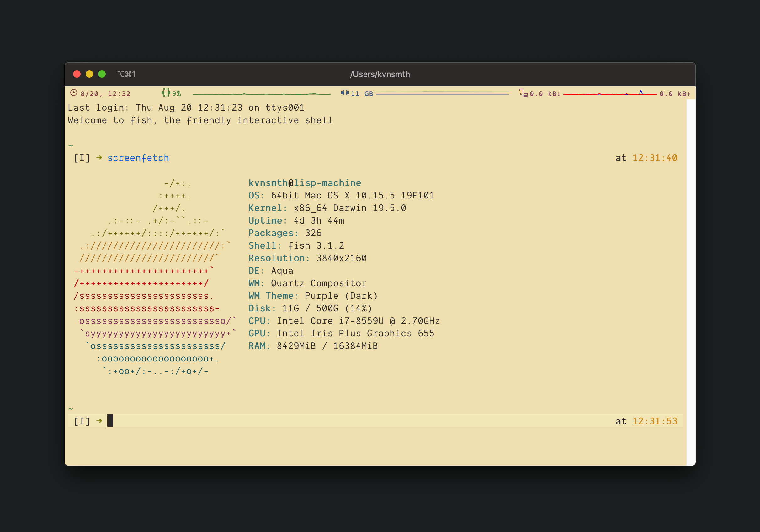Screen dimensions: 760x532
Task: Click the ⌥⌘1 window shortcut label
Action: click(x=126, y=74)
